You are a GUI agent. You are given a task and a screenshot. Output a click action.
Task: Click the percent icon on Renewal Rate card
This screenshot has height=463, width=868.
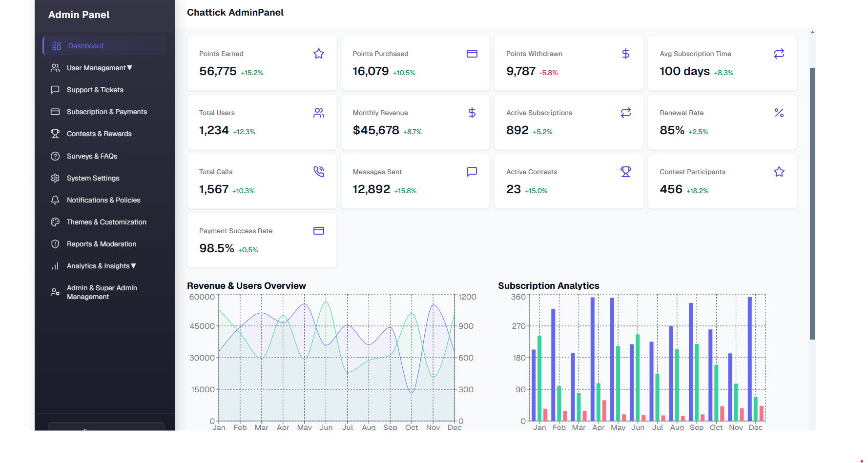[x=779, y=113]
